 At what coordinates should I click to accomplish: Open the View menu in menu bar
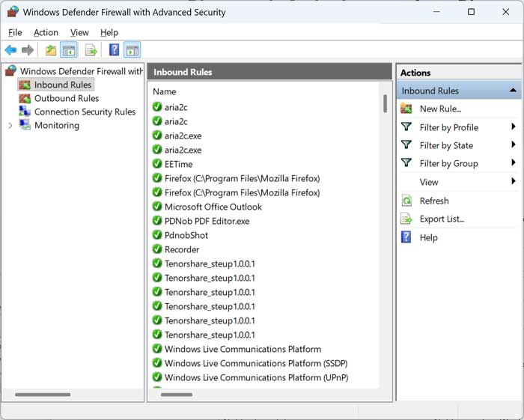(79, 32)
